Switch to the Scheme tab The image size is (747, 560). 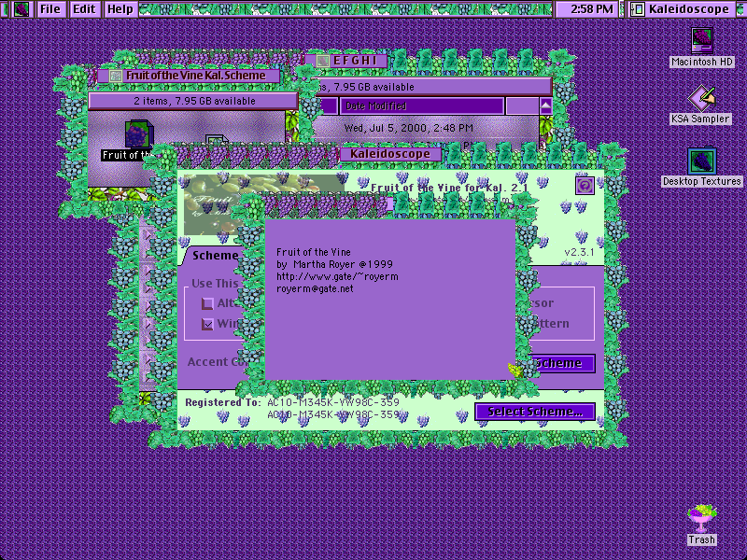[x=215, y=256]
